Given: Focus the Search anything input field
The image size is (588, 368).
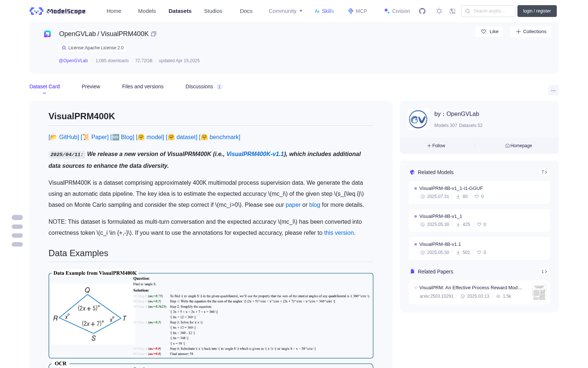Looking at the screenshot, I should [x=488, y=11].
